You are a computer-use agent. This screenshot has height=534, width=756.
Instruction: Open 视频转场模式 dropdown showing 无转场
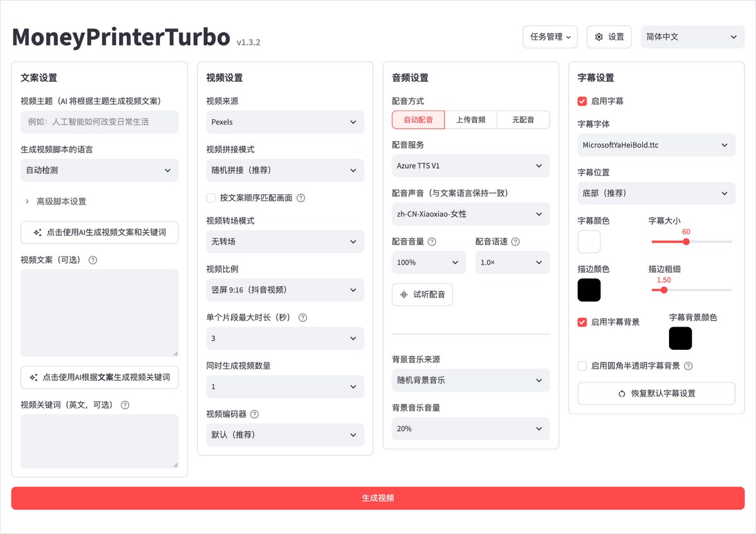coord(285,241)
